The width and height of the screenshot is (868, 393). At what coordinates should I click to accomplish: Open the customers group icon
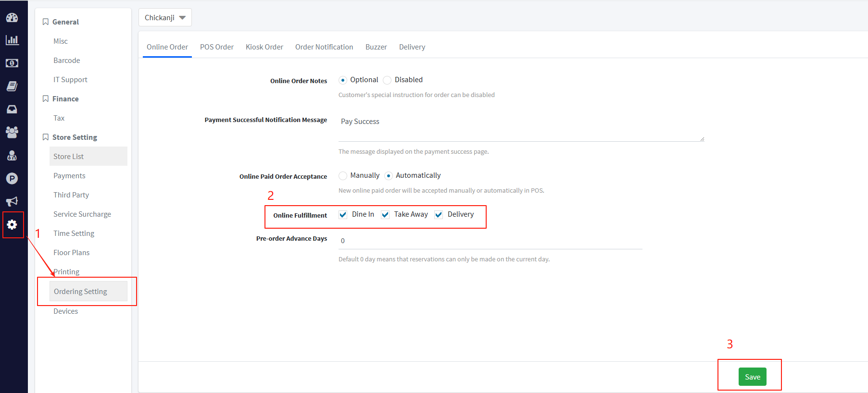(x=12, y=132)
